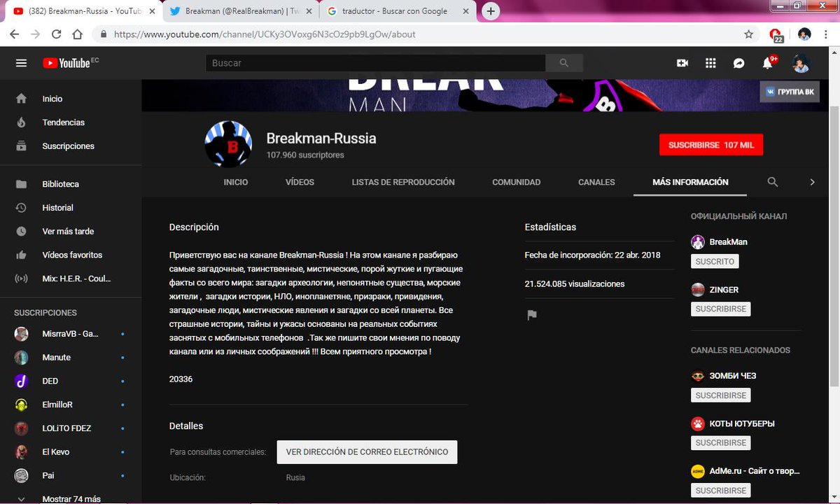The width and height of the screenshot is (840, 504).
Task: Open the COMUNIDAD tab
Action: [x=517, y=182]
